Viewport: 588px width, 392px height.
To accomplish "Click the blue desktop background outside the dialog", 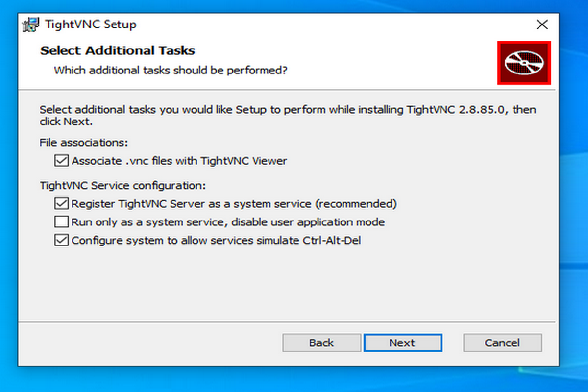I will (573, 196).
